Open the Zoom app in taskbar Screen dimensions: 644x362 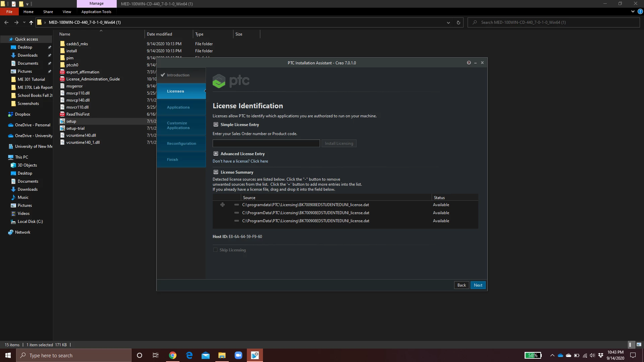(238, 355)
